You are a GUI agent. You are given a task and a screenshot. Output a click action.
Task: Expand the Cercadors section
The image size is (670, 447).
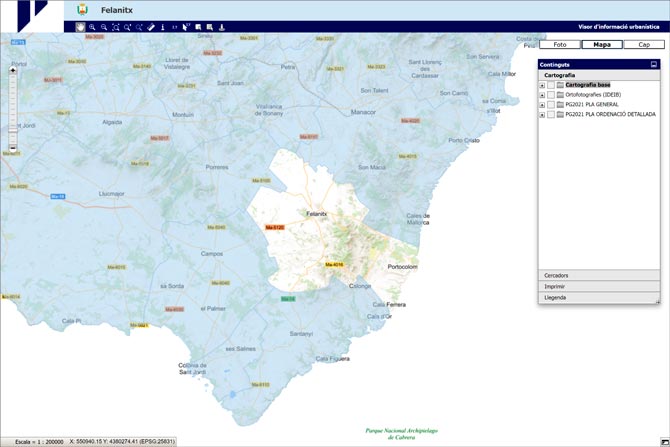(599, 275)
